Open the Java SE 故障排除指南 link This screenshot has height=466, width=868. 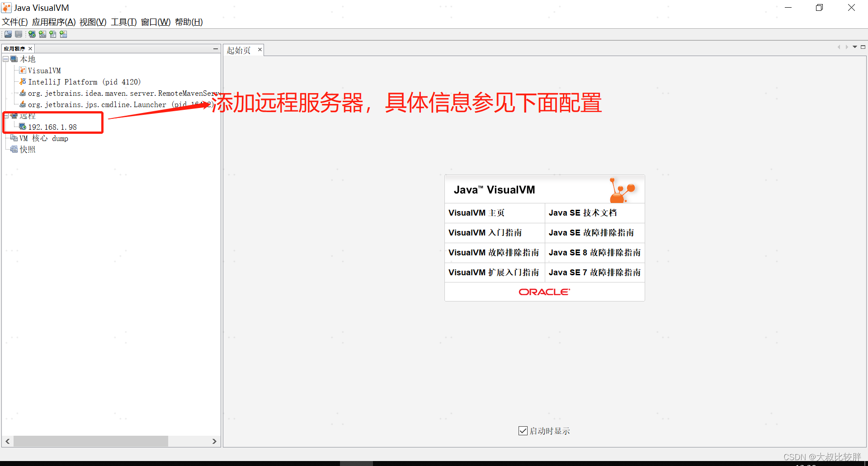(591, 233)
